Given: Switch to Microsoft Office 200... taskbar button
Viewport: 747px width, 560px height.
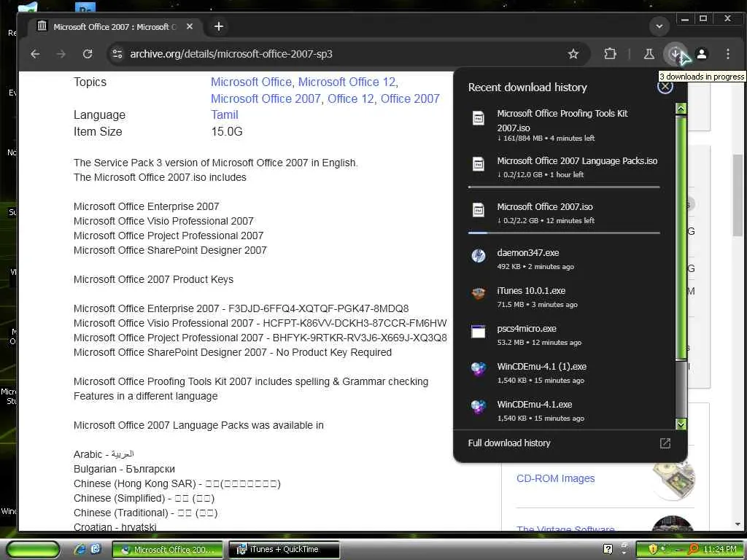Looking at the screenshot, I should click(167, 550).
